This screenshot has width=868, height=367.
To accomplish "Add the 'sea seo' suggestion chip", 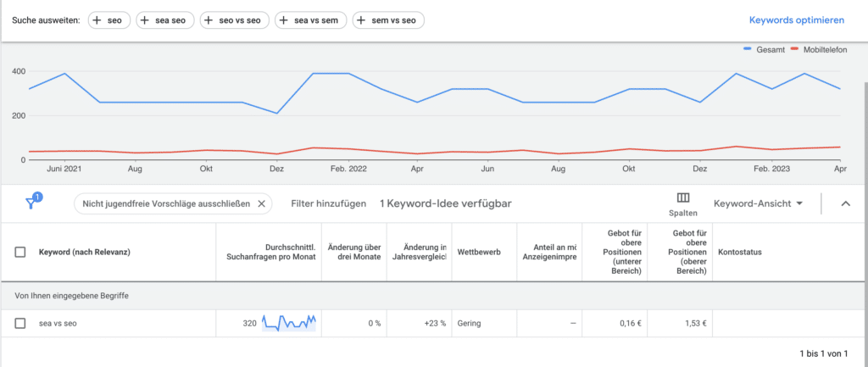I will (x=164, y=20).
